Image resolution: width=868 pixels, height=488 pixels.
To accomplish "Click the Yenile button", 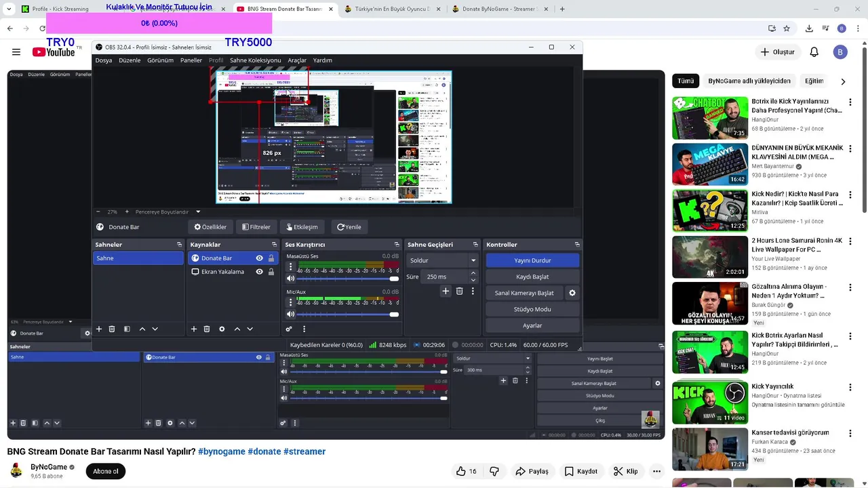I will [349, 227].
